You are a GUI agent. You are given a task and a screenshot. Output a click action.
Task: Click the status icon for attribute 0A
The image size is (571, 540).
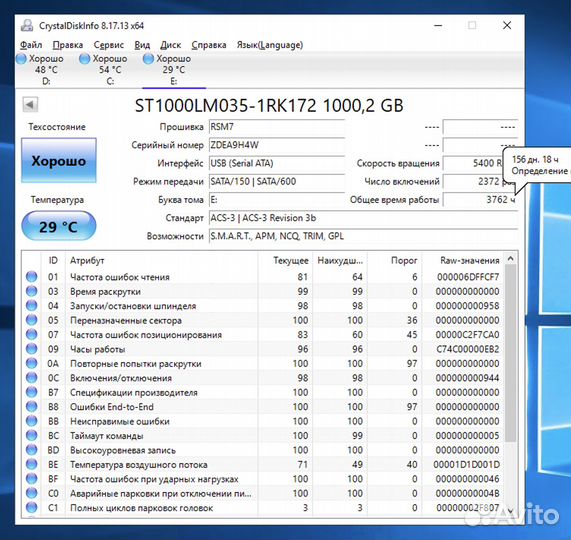(32, 363)
